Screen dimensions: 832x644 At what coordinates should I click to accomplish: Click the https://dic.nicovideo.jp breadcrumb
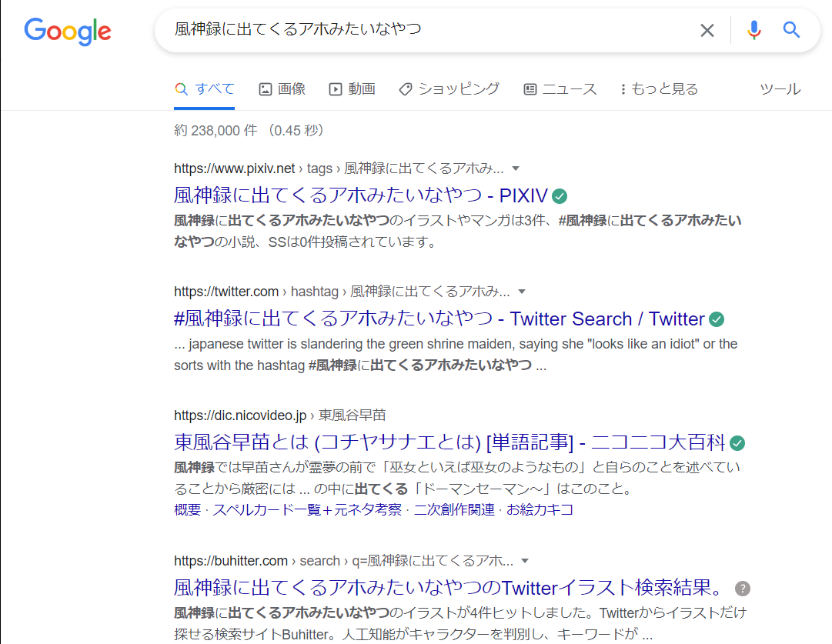point(279,415)
